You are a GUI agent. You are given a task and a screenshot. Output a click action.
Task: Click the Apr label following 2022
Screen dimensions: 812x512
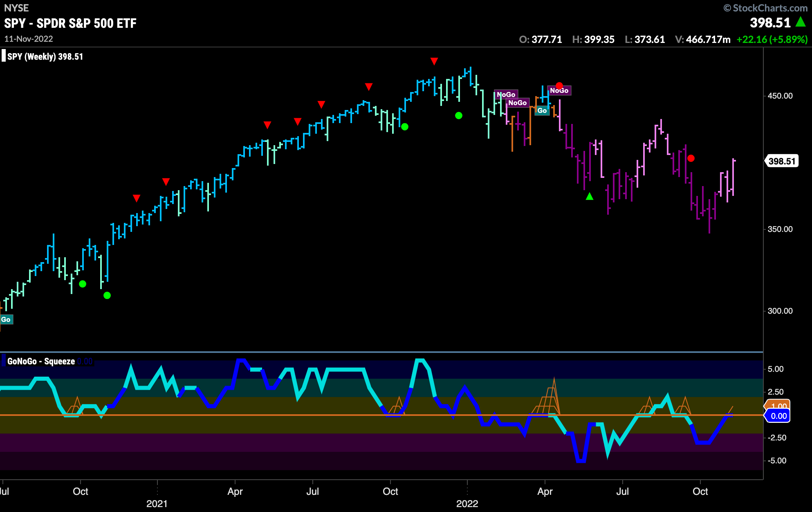click(545, 492)
